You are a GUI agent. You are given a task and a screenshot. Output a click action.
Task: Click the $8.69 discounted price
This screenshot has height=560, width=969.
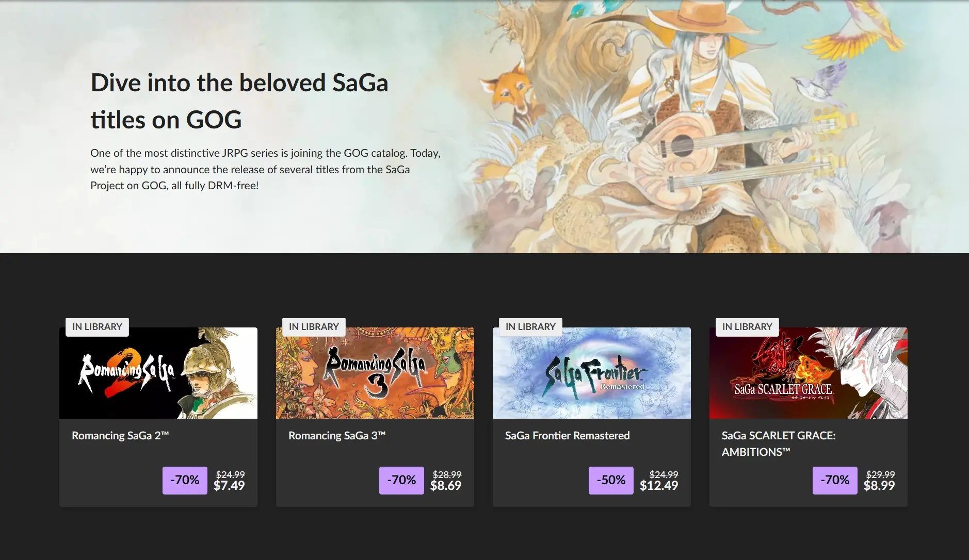click(x=446, y=486)
